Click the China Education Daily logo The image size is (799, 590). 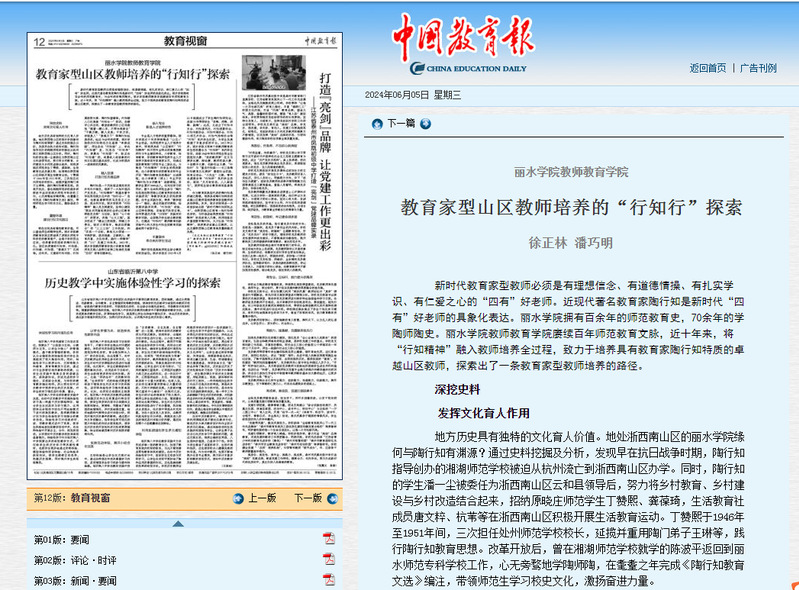coord(463,44)
